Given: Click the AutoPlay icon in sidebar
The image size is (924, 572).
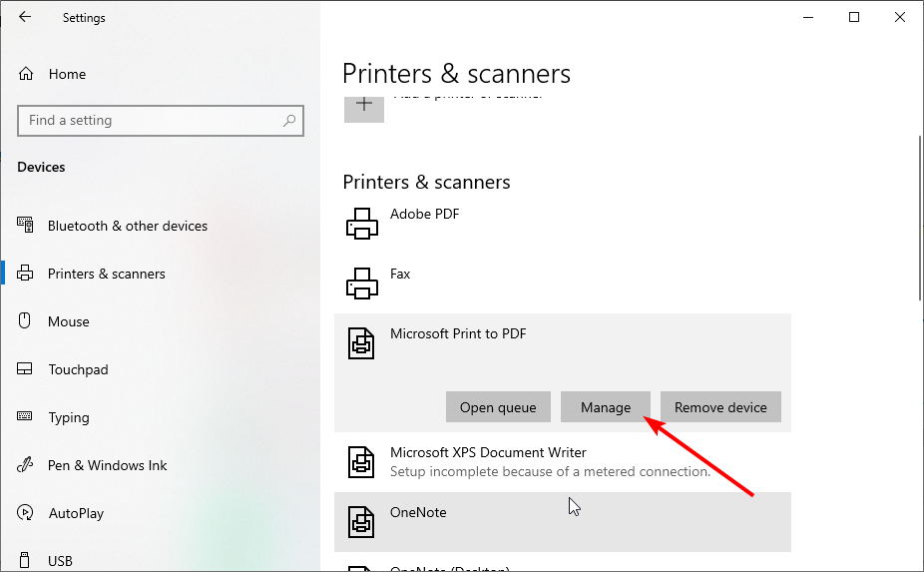Looking at the screenshot, I should [x=25, y=512].
